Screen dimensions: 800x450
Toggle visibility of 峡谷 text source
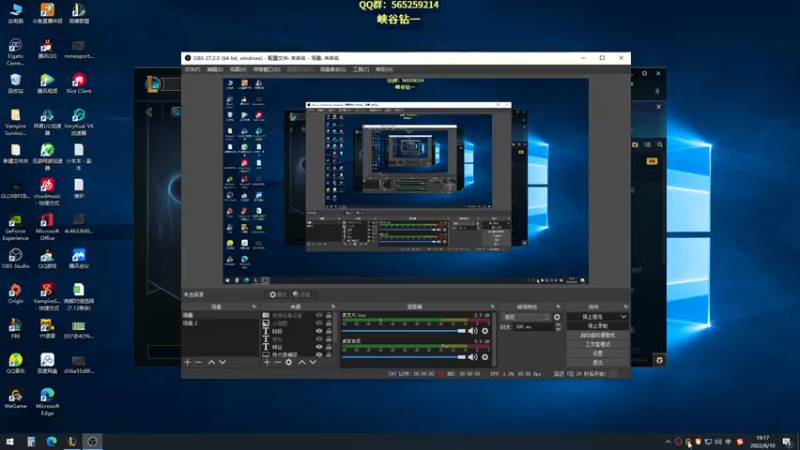319,347
